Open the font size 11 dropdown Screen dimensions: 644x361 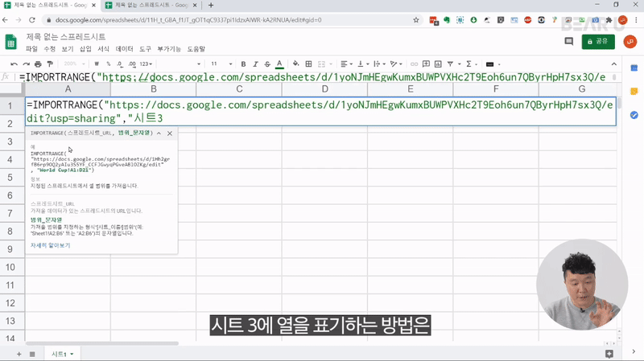pyautogui.click(x=221, y=64)
